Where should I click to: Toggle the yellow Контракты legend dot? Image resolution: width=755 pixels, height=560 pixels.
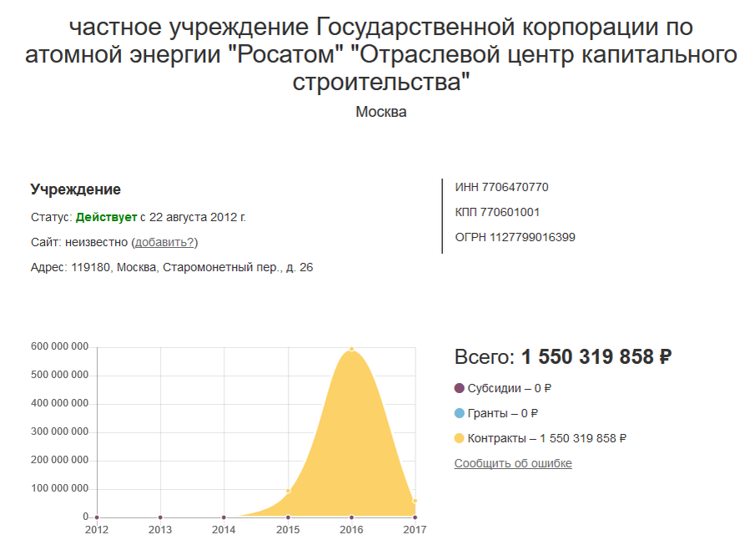(459, 438)
